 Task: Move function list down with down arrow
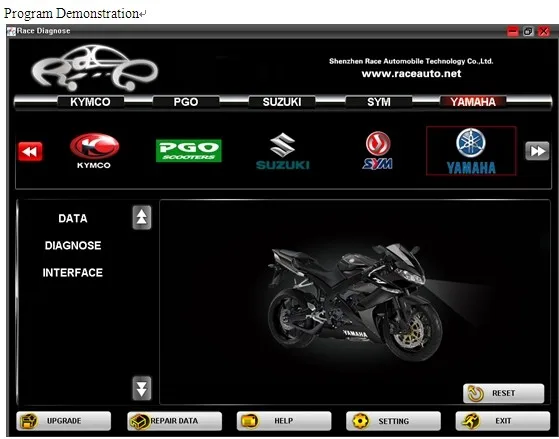click(142, 388)
